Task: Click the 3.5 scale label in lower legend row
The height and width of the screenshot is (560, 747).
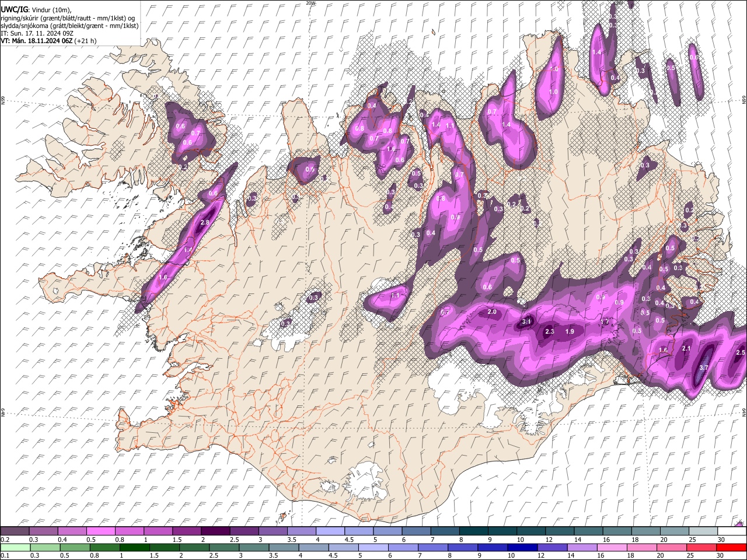Action: 273,555
